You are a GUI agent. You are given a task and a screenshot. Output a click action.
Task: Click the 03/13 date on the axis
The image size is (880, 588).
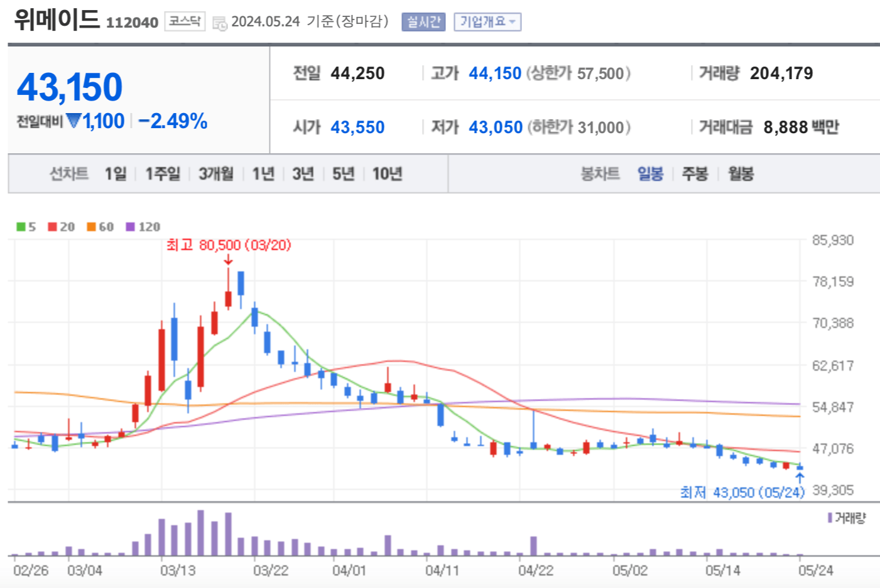click(178, 570)
